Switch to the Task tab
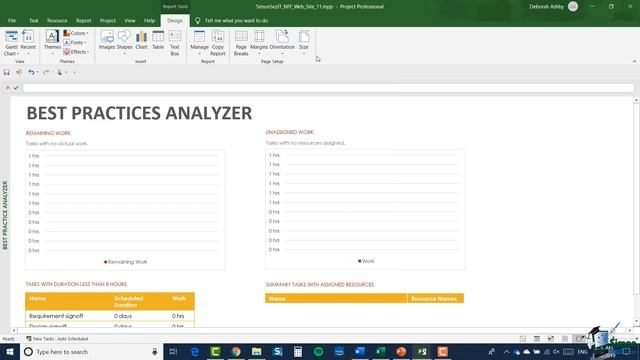Viewport: 640px width, 360px height. click(33, 20)
